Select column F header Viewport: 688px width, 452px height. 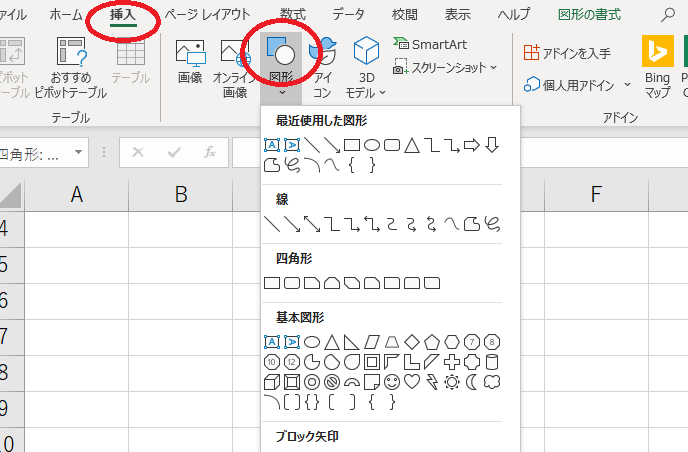596,194
